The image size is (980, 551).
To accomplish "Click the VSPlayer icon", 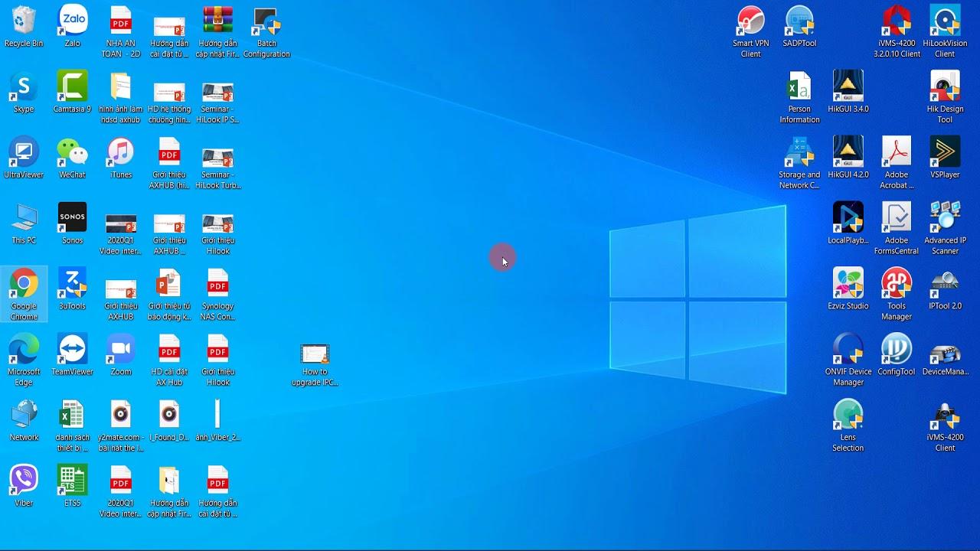I will click(945, 159).
